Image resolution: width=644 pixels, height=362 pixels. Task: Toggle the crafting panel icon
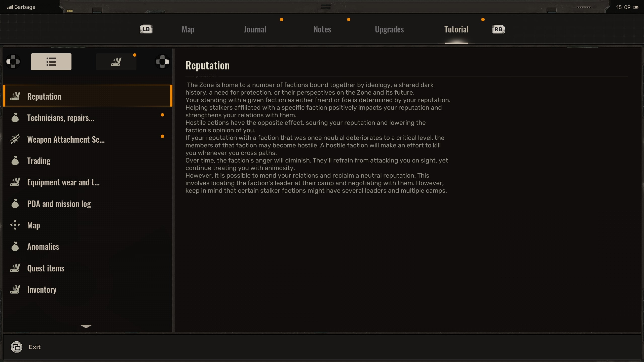[x=116, y=61]
